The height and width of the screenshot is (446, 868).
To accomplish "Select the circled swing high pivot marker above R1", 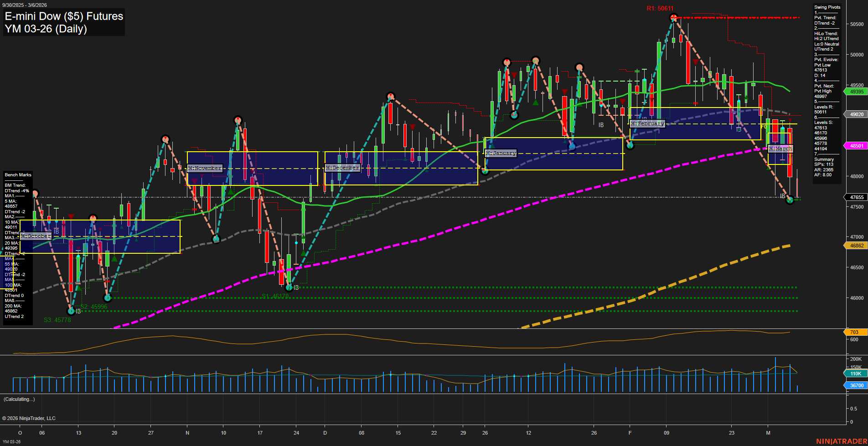I will (x=674, y=17).
